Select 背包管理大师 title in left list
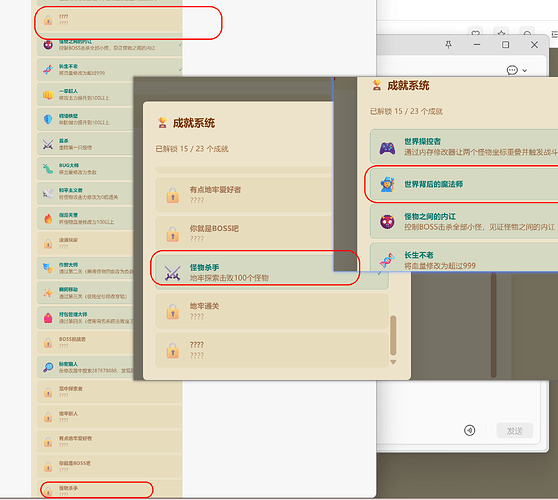The width and height of the screenshot is (558, 500). coord(73,315)
